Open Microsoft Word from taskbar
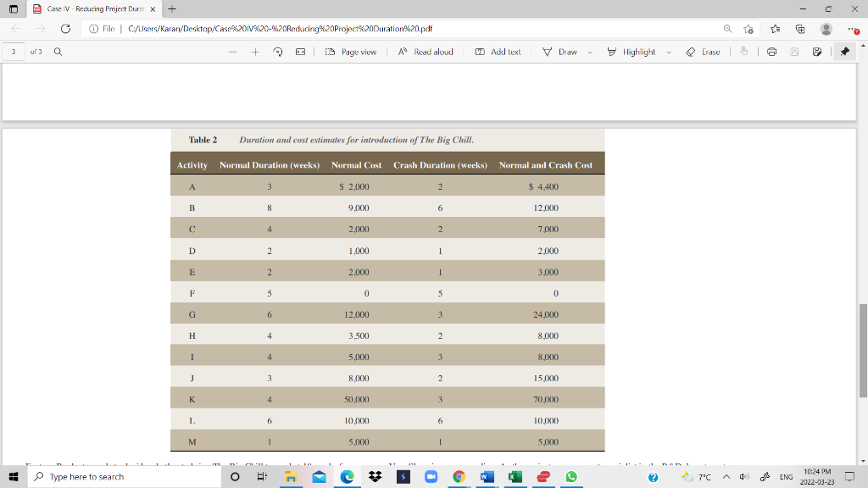This screenshot has height=488, width=868. coord(487,476)
